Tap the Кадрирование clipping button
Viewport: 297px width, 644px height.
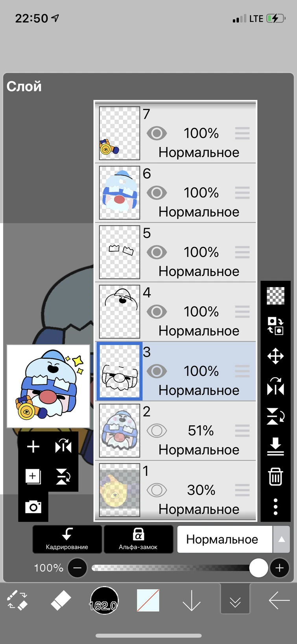point(67,539)
